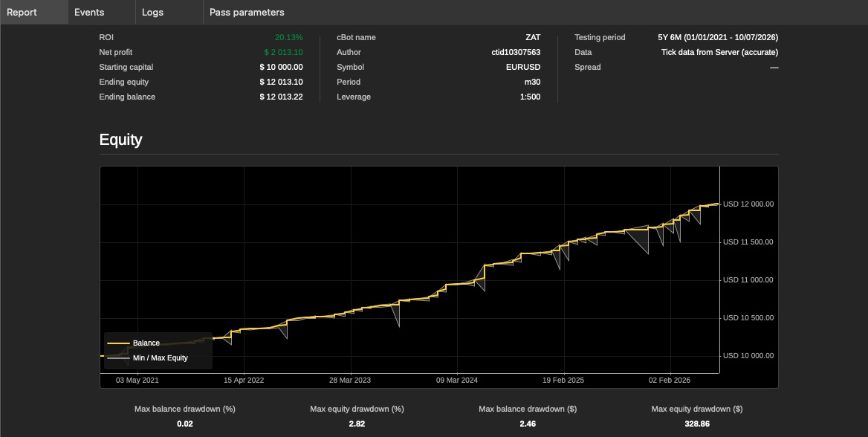Click the 09 Mar 2024 date label
The height and width of the screenshot is (437, 868).
[x=457, y=381]
